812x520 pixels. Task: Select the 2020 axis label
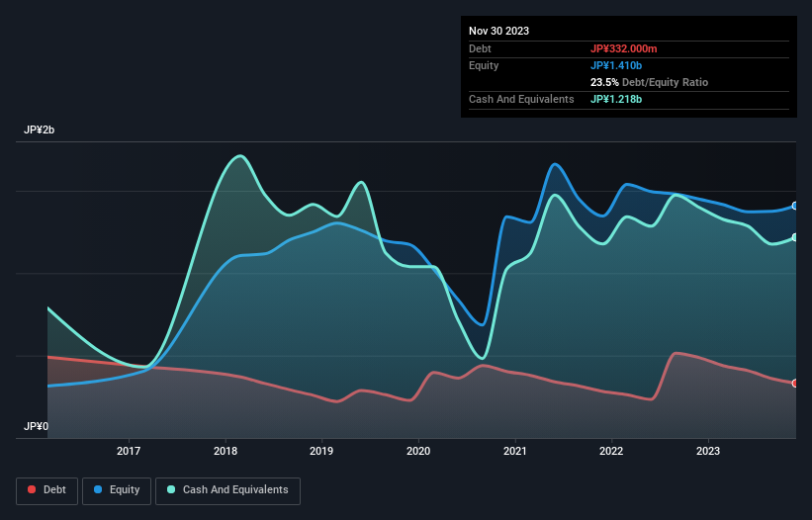click(x=418, y=451)
